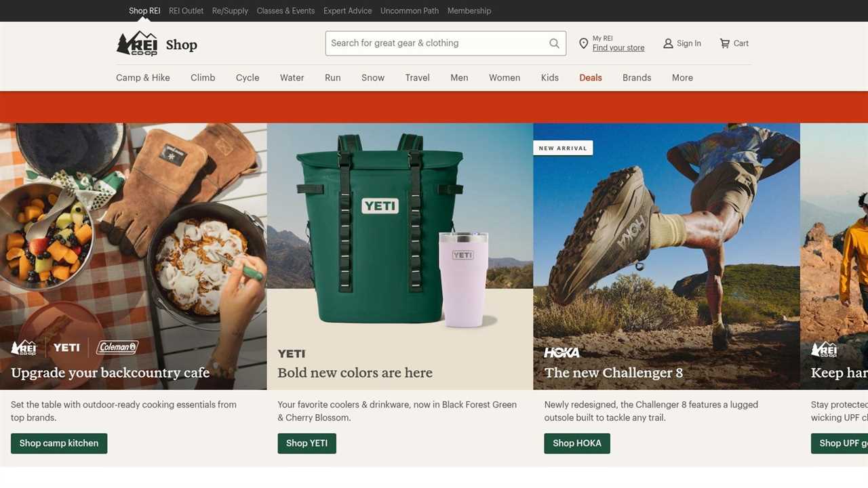Screen dimensions: 868x488
Task: Click the shopping cart icon
Action: [x=725, y=43]
